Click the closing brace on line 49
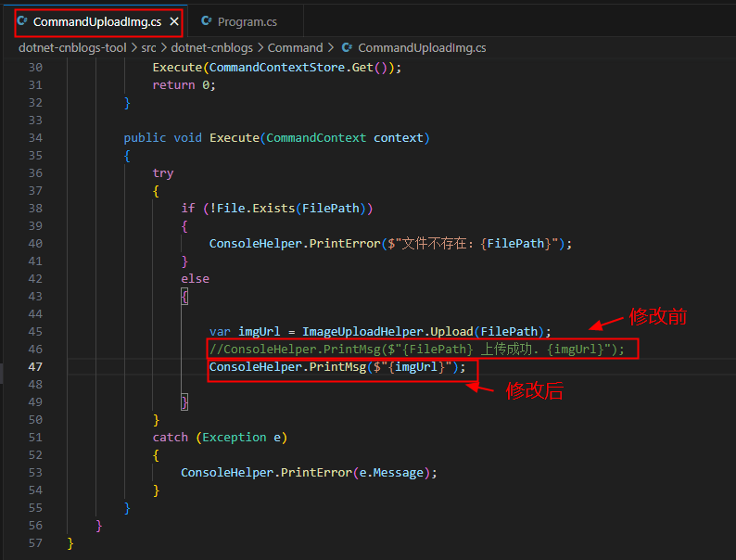Viewport: 736px width, 560px height. click(x=184, y=401)
